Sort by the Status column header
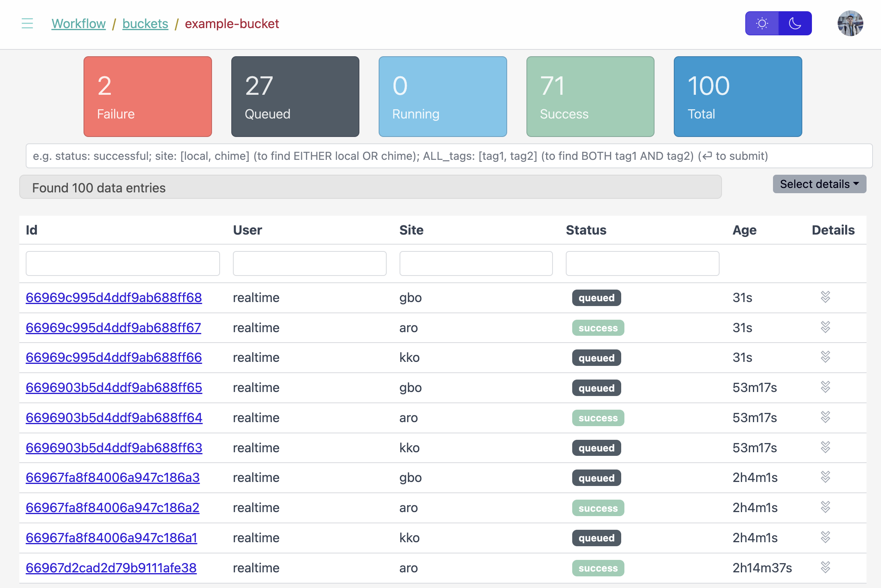Viewport: 881px width, 588px height. click(586, 230)
